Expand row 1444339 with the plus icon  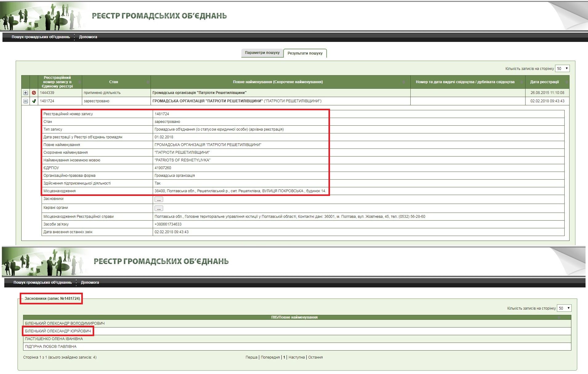[x=26, y=93]
